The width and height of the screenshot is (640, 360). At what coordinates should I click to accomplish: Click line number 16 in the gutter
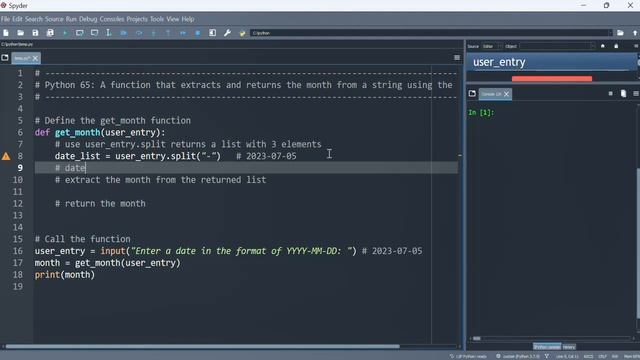pos(18,251)
